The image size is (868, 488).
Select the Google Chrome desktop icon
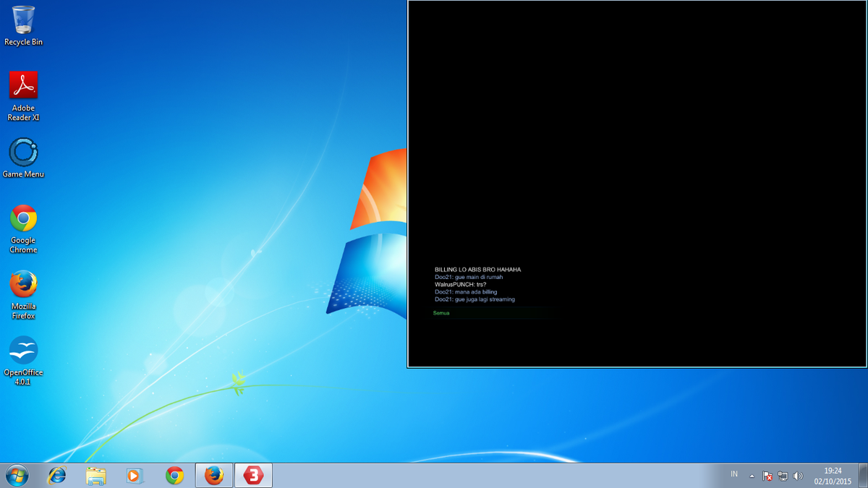23,228
